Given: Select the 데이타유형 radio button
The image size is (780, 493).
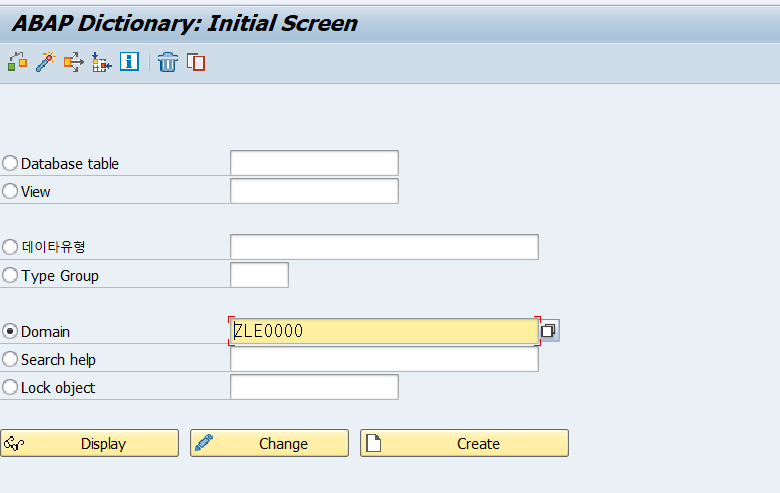Looking at the screenshot, I should coord(10,247).
